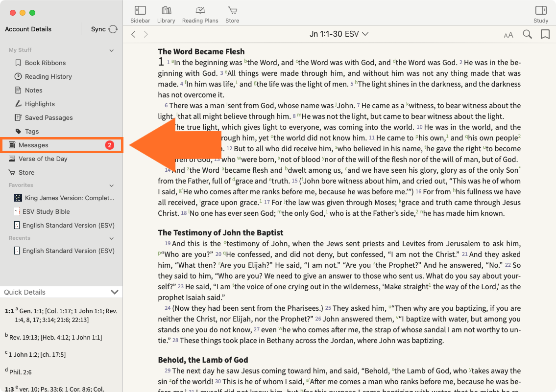Click heading 'The Word Became Flesh'
556x392 pixels.
point(201,52)
